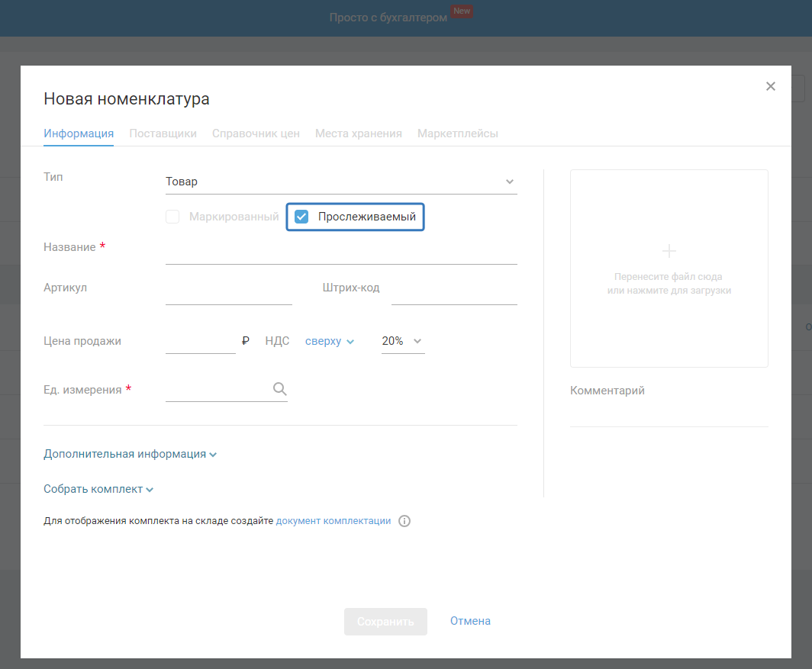Follow the документ комплектации link
Viewport: 812px width, 669px height.
coord(333,521)
